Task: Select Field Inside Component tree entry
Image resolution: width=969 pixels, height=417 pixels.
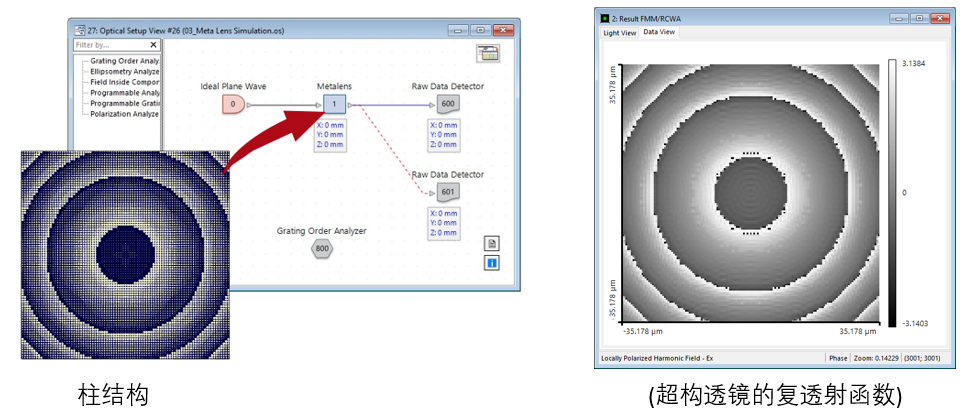Action: click(124, 82)
